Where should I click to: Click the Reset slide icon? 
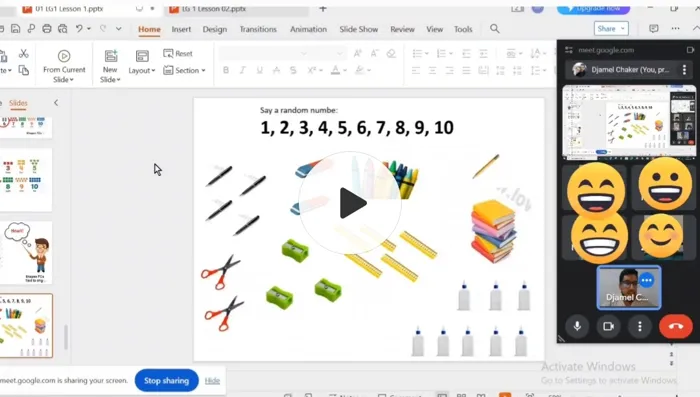[168, 54]
